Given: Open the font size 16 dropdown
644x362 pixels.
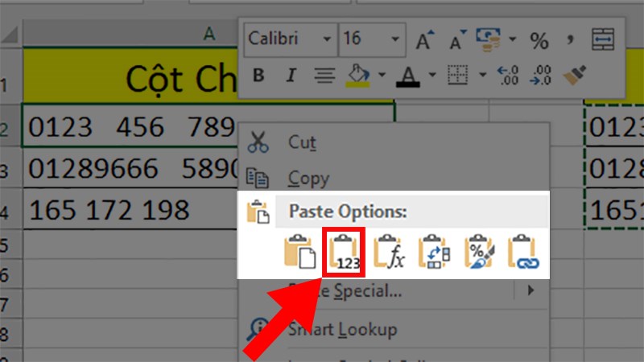Looking at the screenshot, I should [397, 39].
